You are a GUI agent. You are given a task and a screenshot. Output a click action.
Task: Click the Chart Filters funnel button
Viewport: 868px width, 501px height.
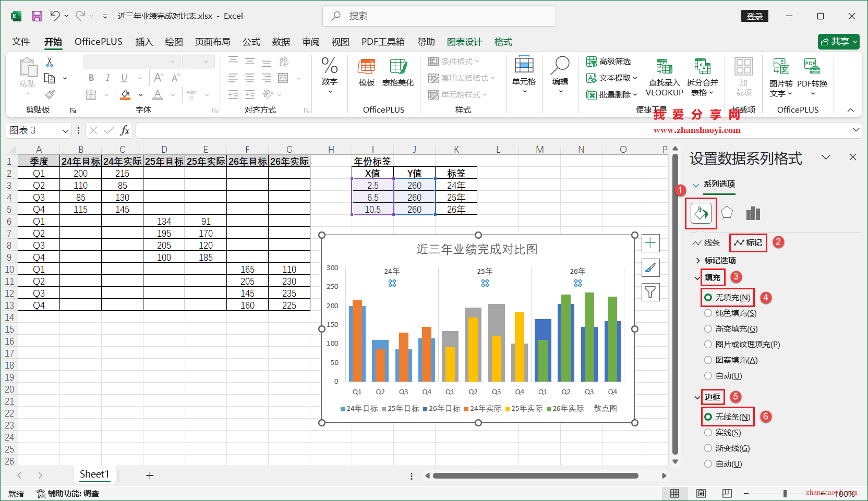(650, 292)
